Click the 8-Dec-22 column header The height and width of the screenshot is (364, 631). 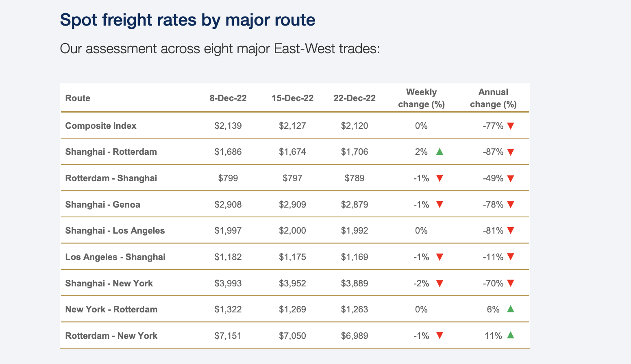(x=228, y=98)
